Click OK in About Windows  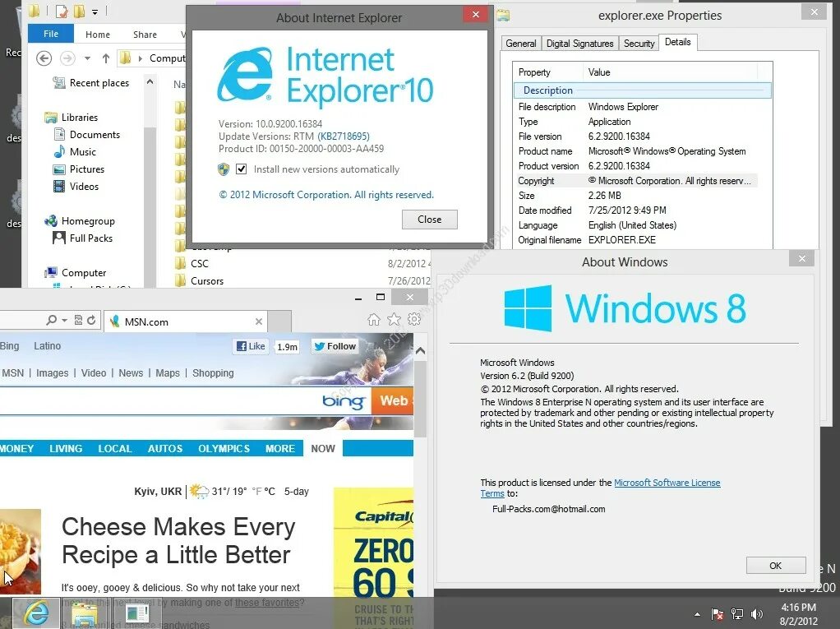pyautogui.click(x=776, y=565)
